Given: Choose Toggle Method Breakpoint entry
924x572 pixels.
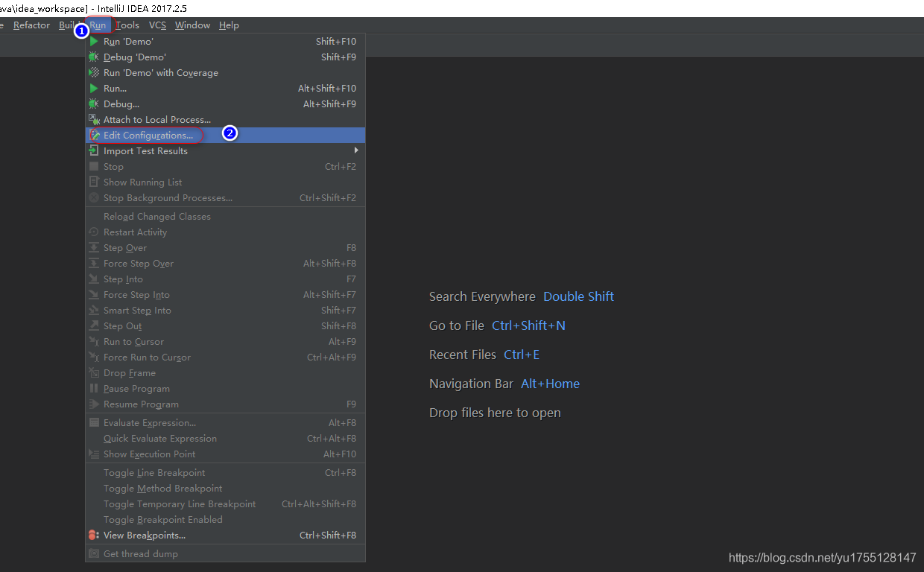Looking at the screenshot, I should point(225,489).
